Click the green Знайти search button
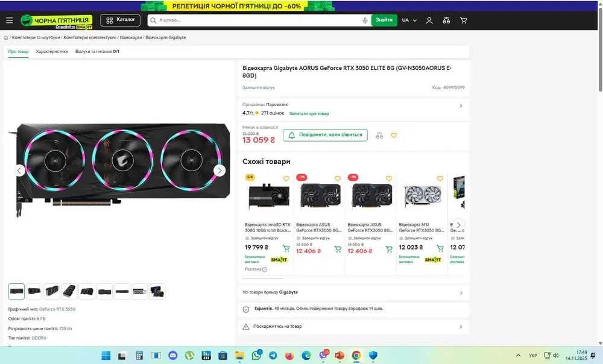Image resolution: width=603 pixels, height=364 pixels. point(384,20)
